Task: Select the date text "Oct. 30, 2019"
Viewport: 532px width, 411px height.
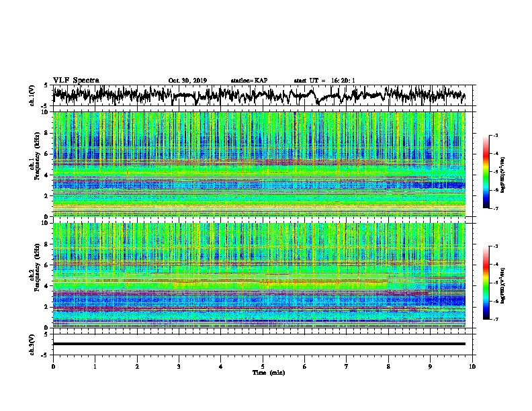Action: 187,81
